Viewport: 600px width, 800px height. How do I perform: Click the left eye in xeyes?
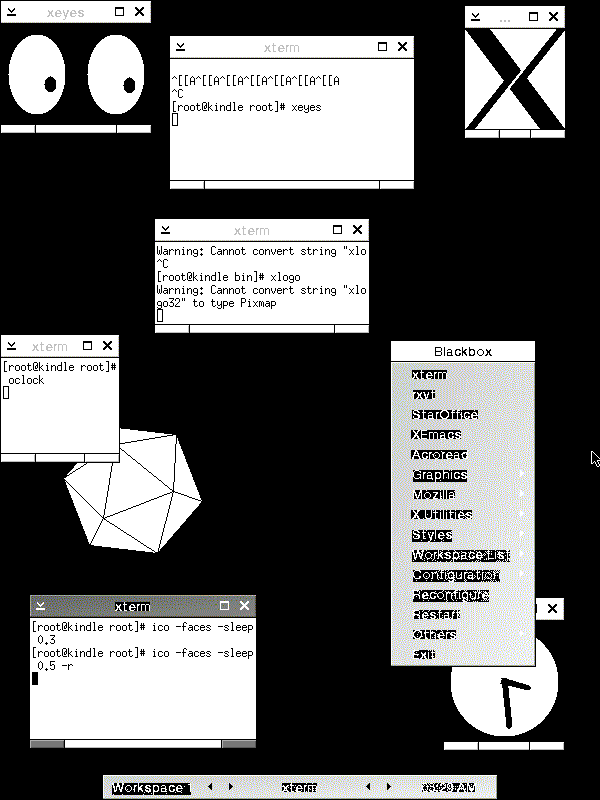pos(37,74)
